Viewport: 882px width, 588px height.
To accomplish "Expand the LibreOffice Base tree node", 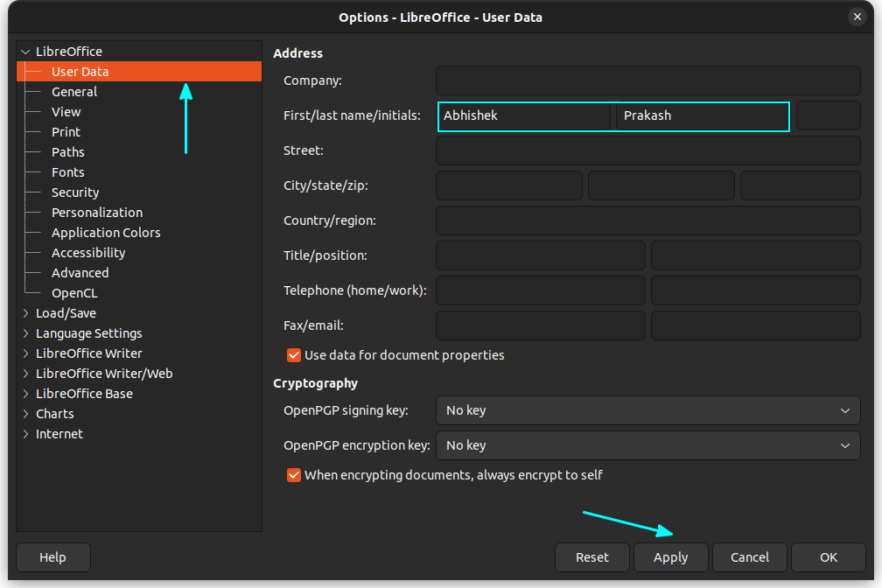I will click(x=25, y=394).
